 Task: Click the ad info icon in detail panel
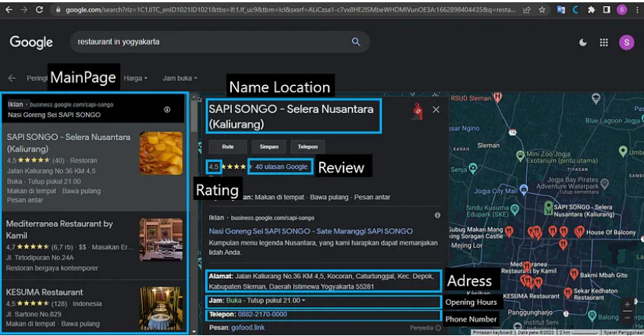pos(437,215)
